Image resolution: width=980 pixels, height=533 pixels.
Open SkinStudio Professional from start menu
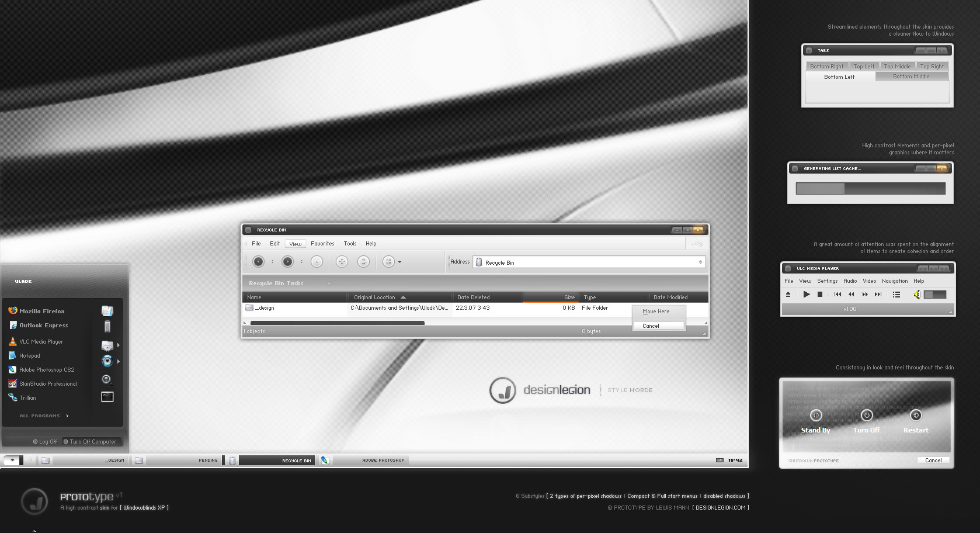(43, 383)
